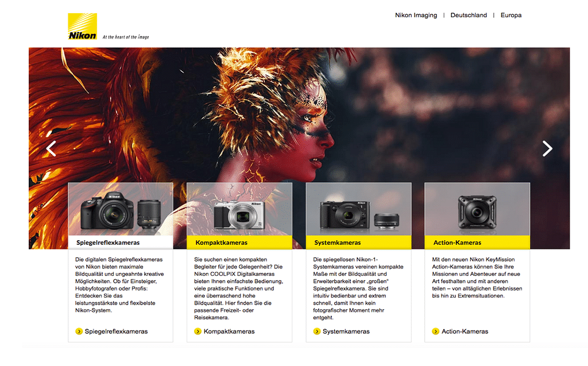588x366 pixels.
Task: Click yellow arrow icon beside Spiegelreflexkameras link
Action: [x=79, y=332]
